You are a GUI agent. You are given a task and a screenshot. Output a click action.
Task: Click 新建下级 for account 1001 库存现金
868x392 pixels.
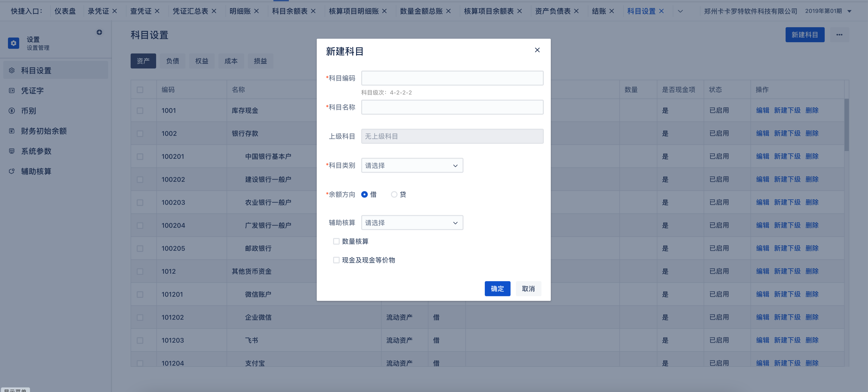[788, 110]
